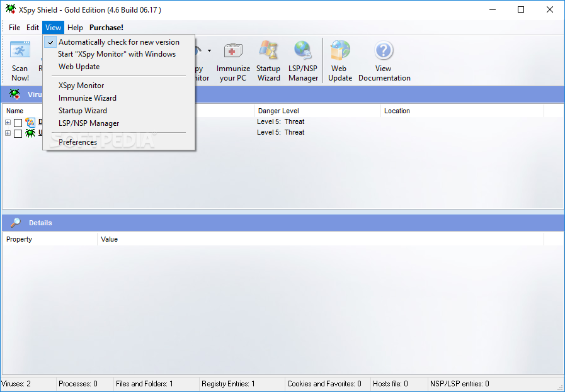Tick the checkbox of the second virus row
This screenshot has width=565, height=392.
click(x=18, y=133)
